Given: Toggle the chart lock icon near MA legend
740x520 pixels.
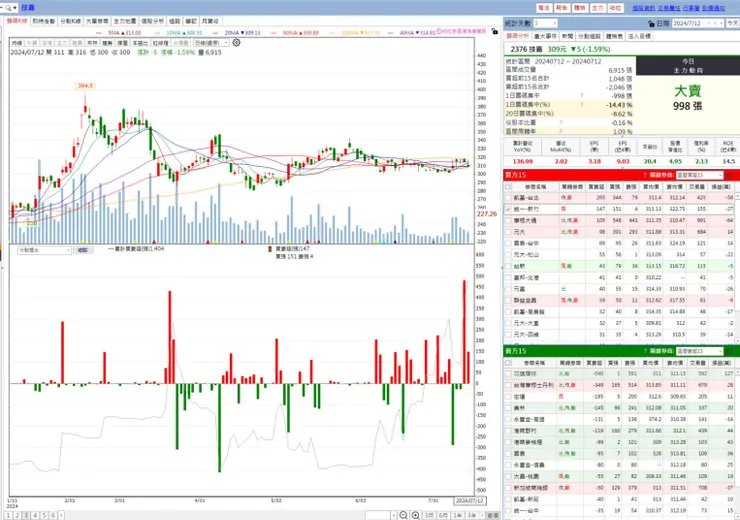Looking at the screenshot, I should tap(494, 31).
